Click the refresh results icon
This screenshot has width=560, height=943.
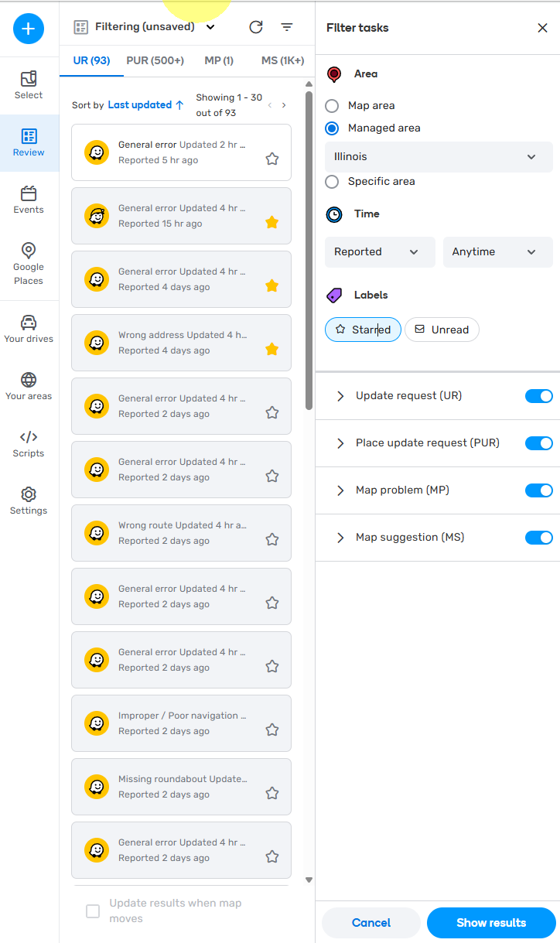tap(256, 27)
